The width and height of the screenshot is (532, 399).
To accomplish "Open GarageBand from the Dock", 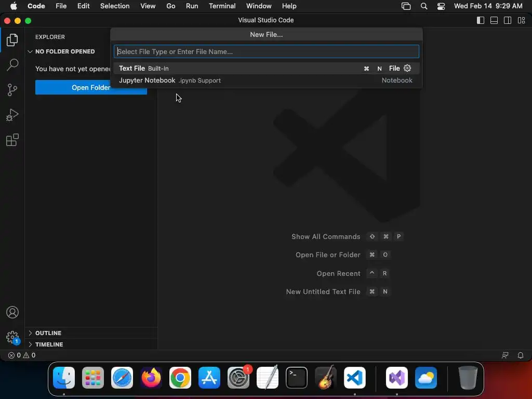I will (326, 378).
